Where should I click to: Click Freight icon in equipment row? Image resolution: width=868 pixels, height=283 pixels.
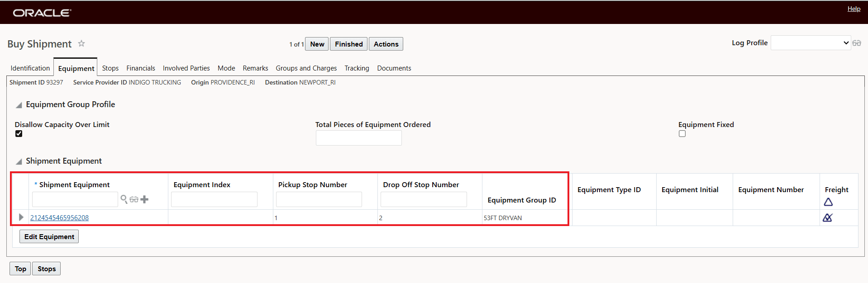[x=828, y=217]
